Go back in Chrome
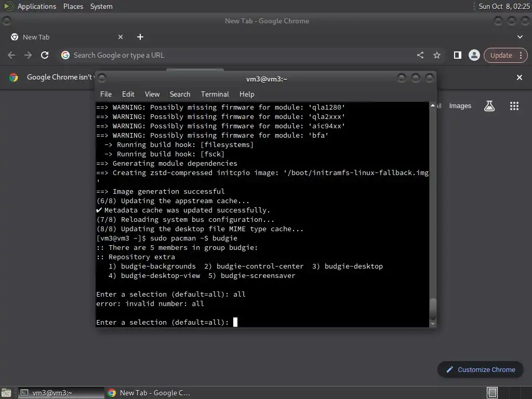Screen dimensions: 532x399 (11, 55)
